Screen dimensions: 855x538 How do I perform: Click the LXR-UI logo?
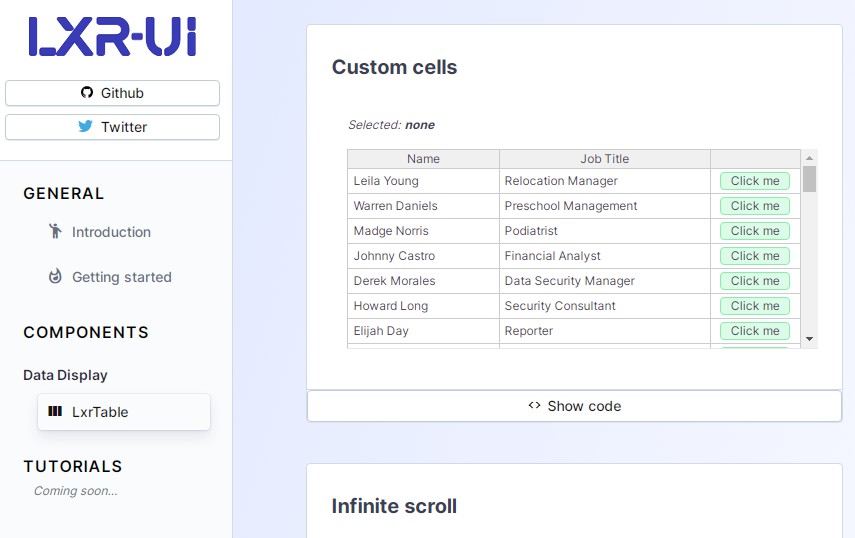coord(112,37)
